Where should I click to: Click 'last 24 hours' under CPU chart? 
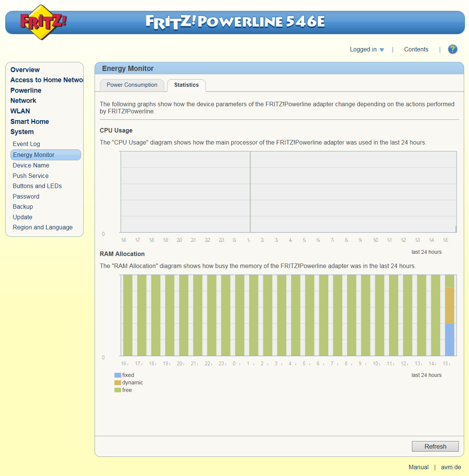pyautogui.click(x=427, y=252)
